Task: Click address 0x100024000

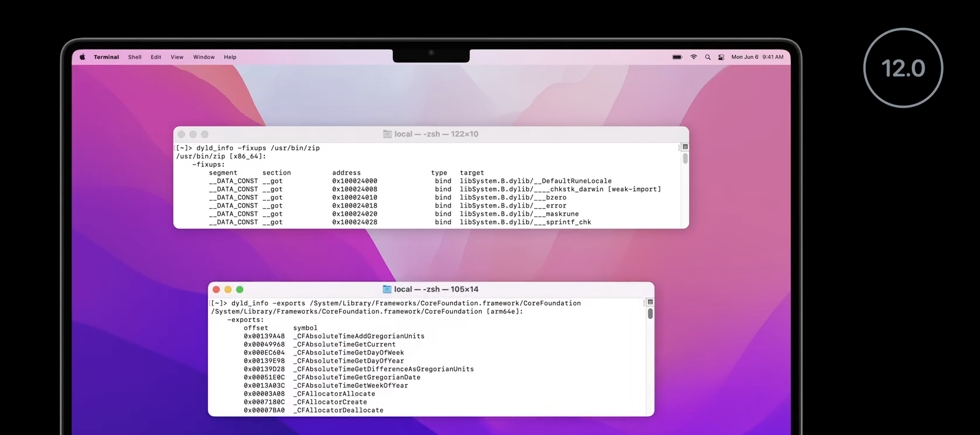Action: pyautogui.click(x=355, y=181)
